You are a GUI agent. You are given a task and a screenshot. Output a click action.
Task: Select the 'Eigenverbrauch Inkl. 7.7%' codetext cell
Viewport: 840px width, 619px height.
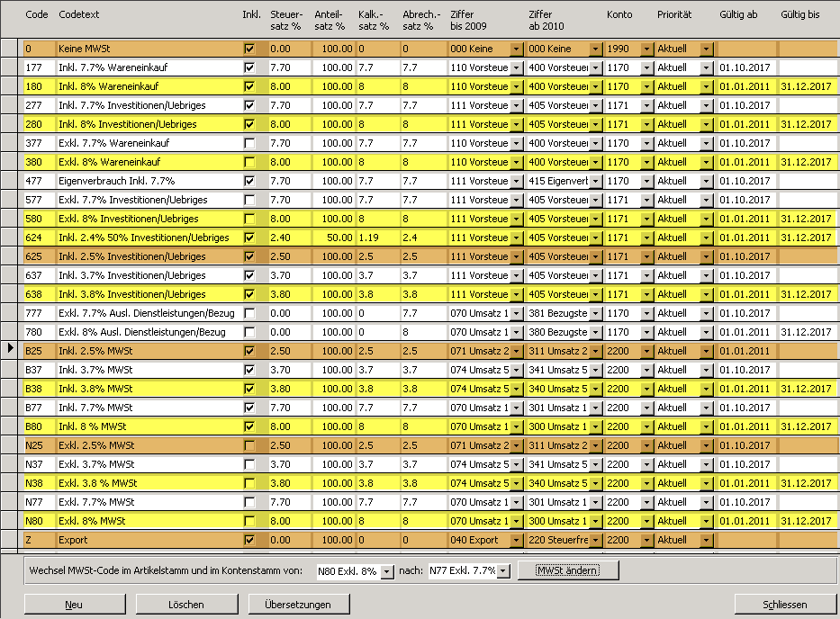144,181
